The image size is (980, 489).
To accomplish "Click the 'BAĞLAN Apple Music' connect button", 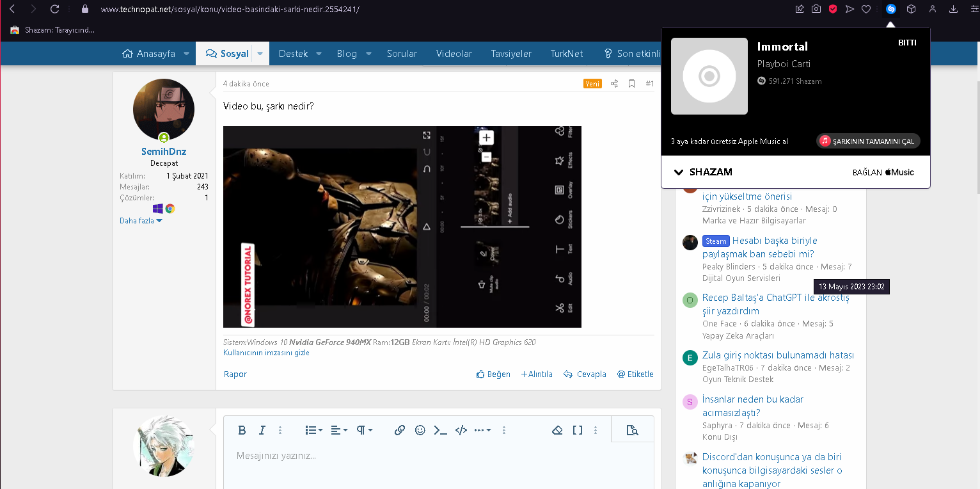I will click(x=883, y=172).
